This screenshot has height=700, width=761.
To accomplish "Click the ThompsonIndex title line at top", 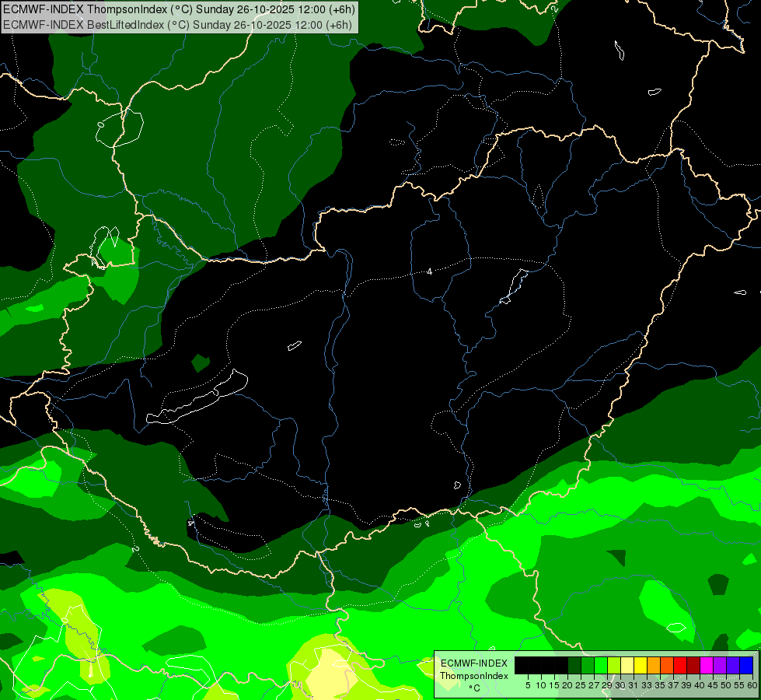I will pos(179,9).
